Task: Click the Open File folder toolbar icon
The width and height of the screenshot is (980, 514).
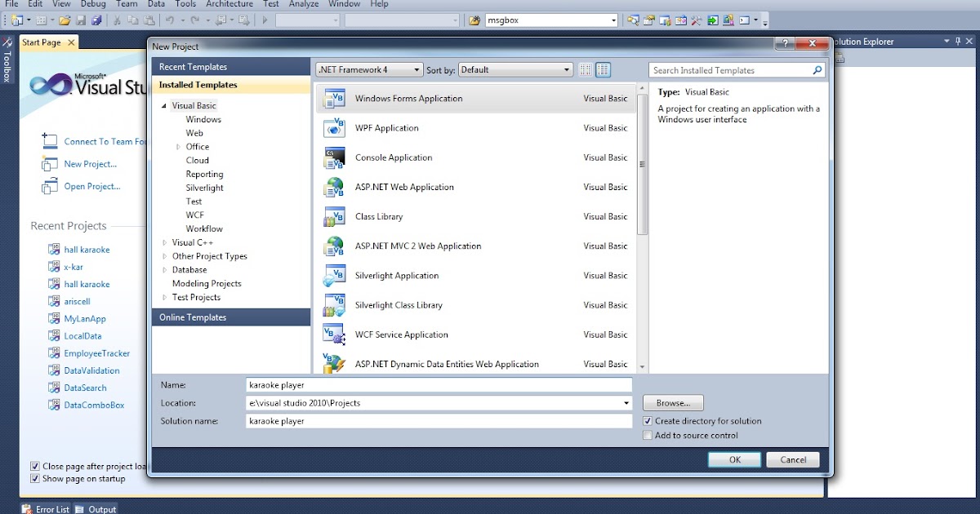Action: click(65, 20)
